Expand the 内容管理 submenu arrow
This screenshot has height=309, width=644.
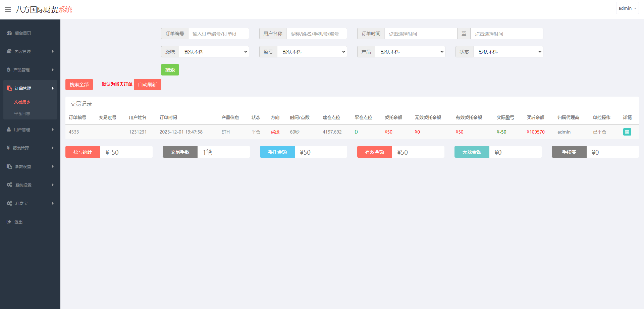click(x=53, y=51)
